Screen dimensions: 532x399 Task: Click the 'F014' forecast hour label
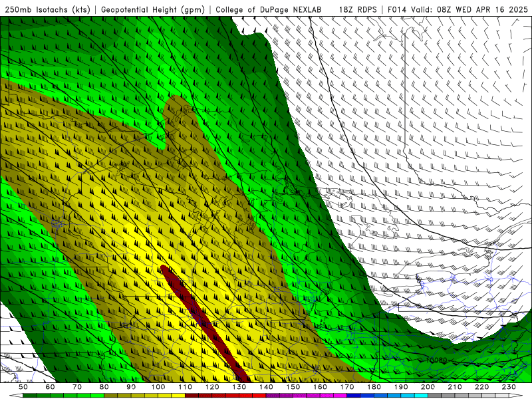(397, 10)
